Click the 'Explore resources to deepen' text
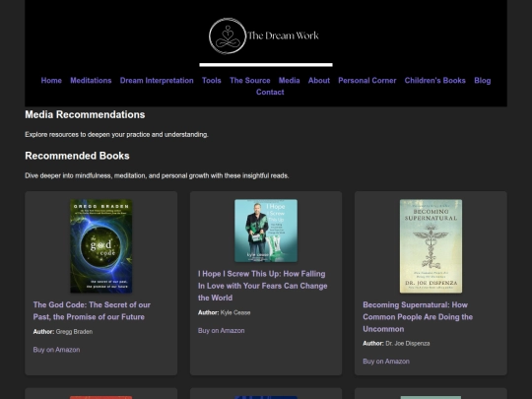This screenshot has height=399, width=532. click(x=116, y=135)
